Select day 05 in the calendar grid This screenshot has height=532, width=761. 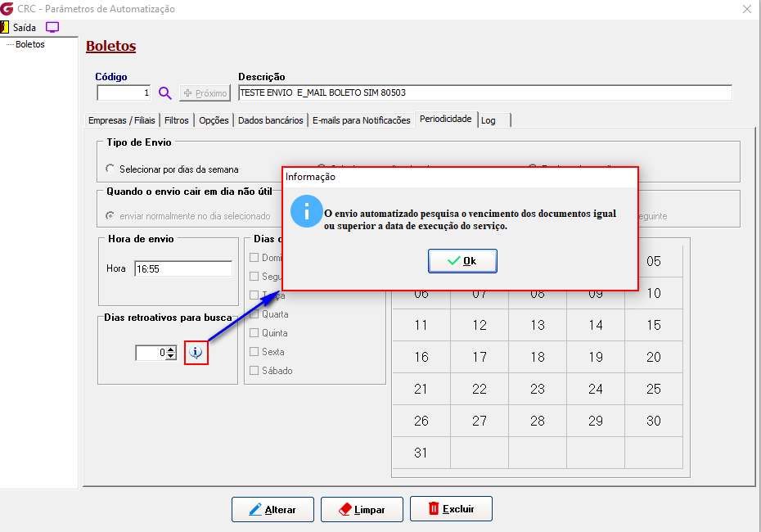(x=654, y=261)
